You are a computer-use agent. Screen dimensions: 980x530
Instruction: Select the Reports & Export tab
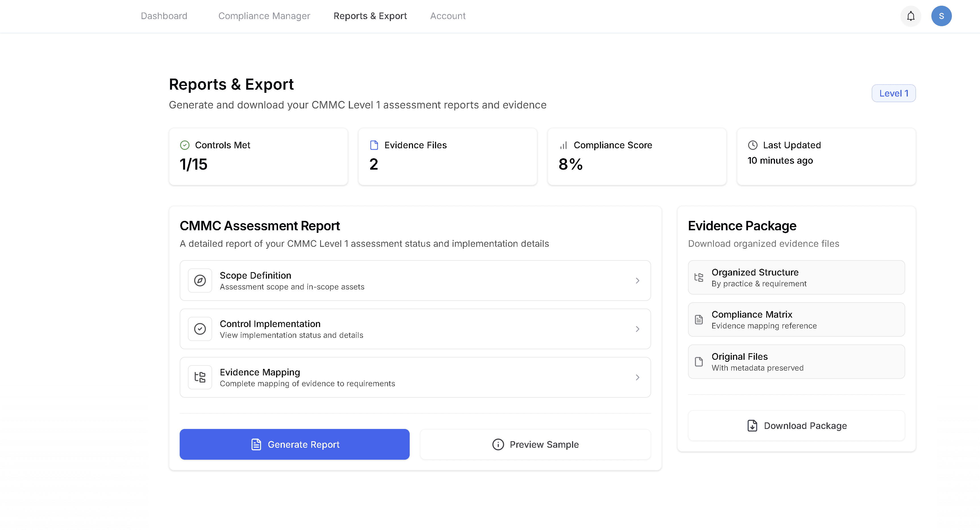370,16
